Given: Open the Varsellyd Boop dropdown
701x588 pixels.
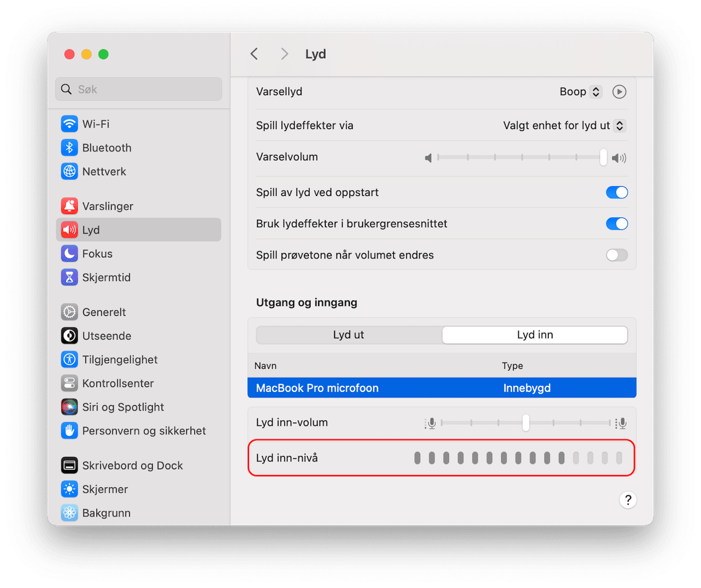Looking at the screenshot, I should tap(581, 92).
